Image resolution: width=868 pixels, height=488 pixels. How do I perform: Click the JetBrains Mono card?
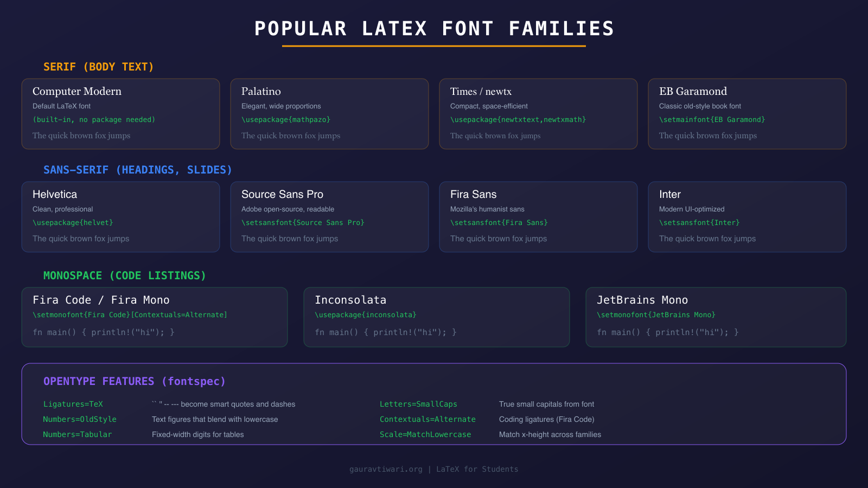(716, 317)
